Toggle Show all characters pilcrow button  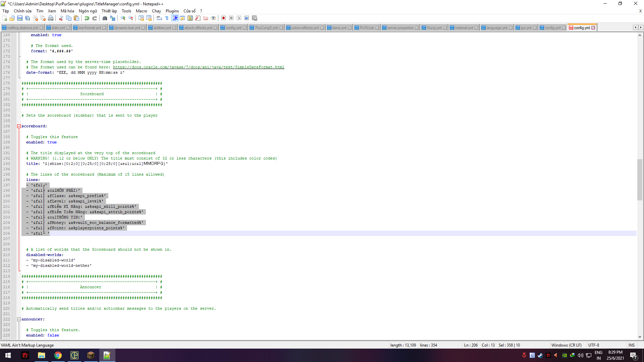(167, 18)
